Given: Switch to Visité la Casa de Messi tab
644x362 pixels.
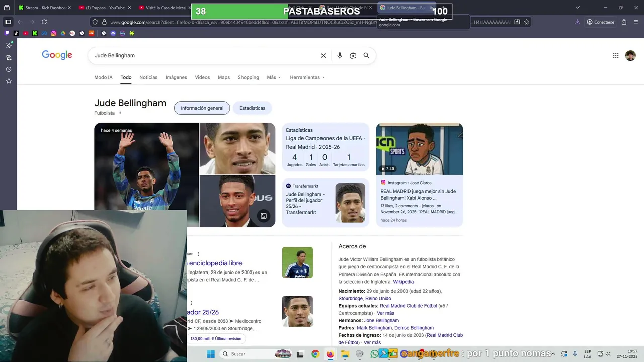Looking at the screenshot, I should point(164,8).
